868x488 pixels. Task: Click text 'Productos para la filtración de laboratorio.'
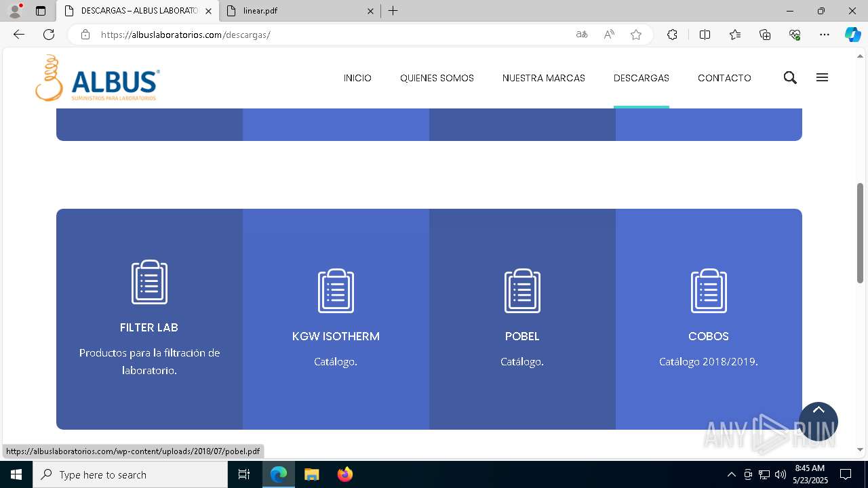click(x=149, y=362)
